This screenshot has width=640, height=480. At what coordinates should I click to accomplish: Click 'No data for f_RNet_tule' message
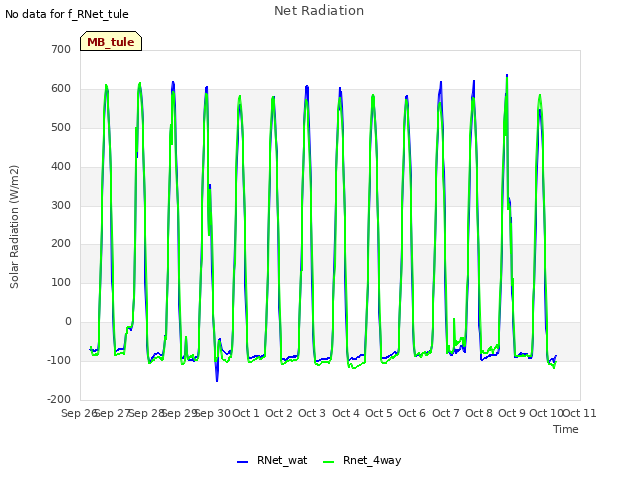(x=67, y=14)
